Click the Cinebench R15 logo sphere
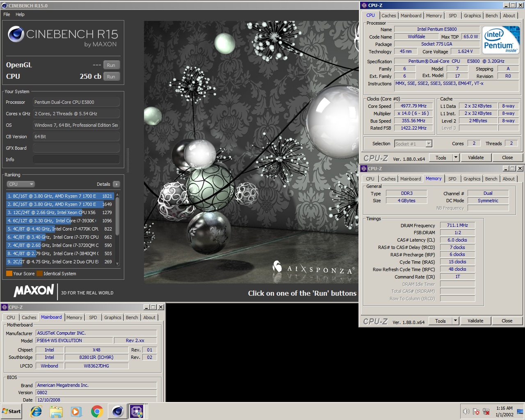525x420 pixels. (16, 34)
